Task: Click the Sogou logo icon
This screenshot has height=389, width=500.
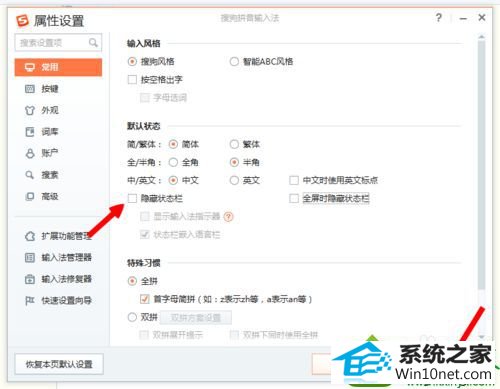Action: click(x=23, y=21)
